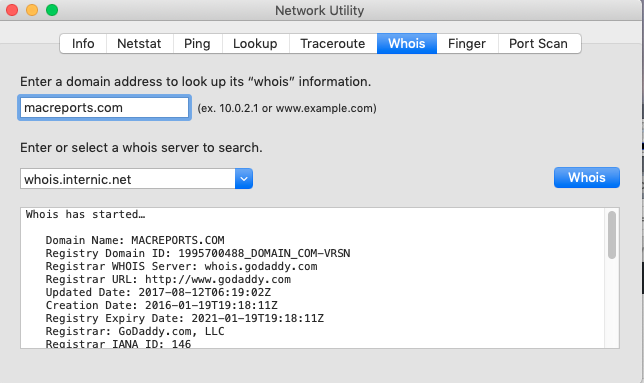Screen dimensions: 644x383
Task: Click the Registry Expiry Date 2021 line
Action: 184,319
